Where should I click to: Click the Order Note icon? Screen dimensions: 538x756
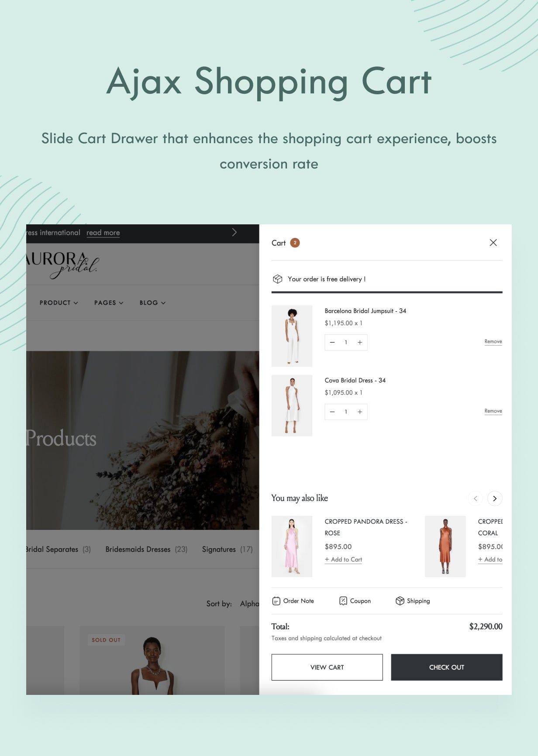coord(276,601)
